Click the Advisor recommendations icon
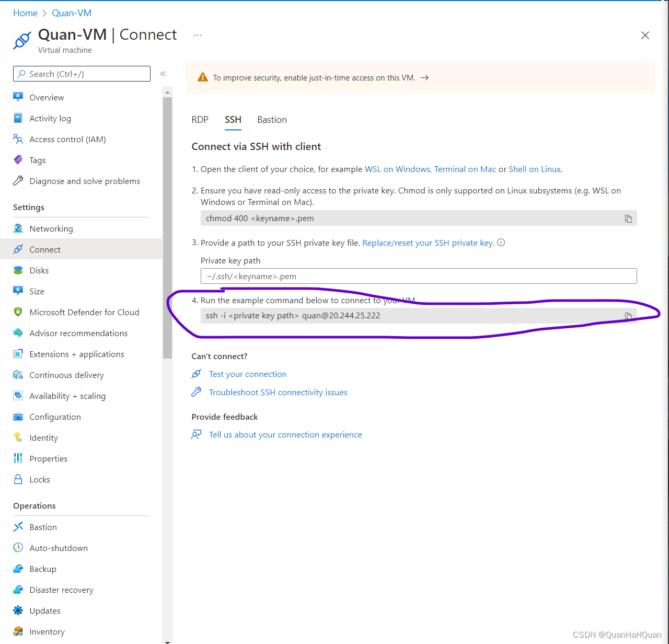Image resolution: width=669 pixels, height=644 pixels. pyautogui.click(x=18, y=333)
